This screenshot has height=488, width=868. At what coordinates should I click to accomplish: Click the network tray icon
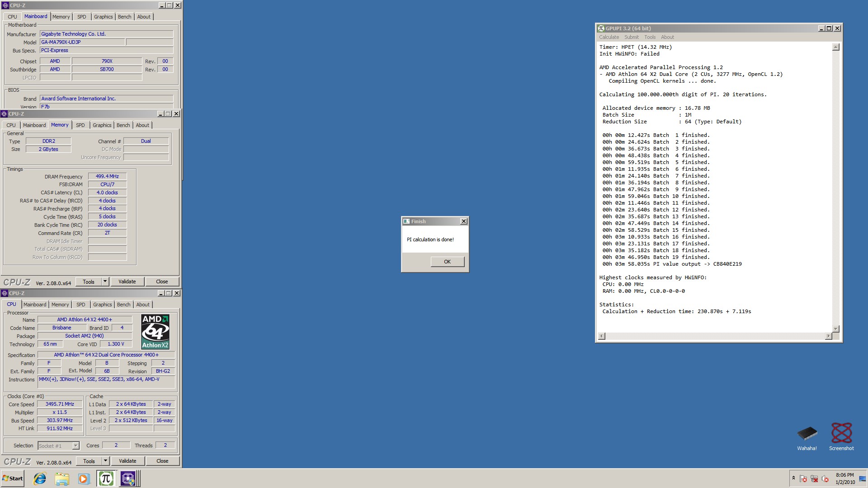tap(814, 479)
